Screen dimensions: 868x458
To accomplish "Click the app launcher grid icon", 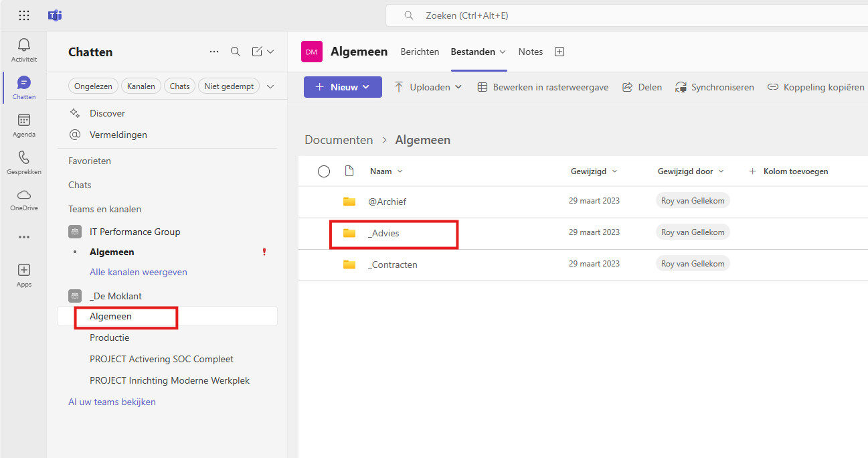I will [x=24, y=15].
